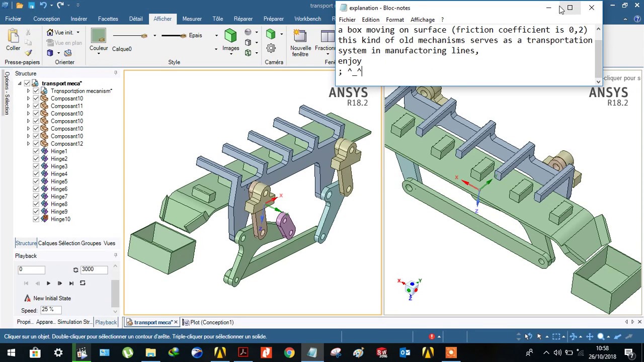Open the Mesurer ribbon tab
Viewport: 644px width, 362px height.
click(x=192, y=19)
